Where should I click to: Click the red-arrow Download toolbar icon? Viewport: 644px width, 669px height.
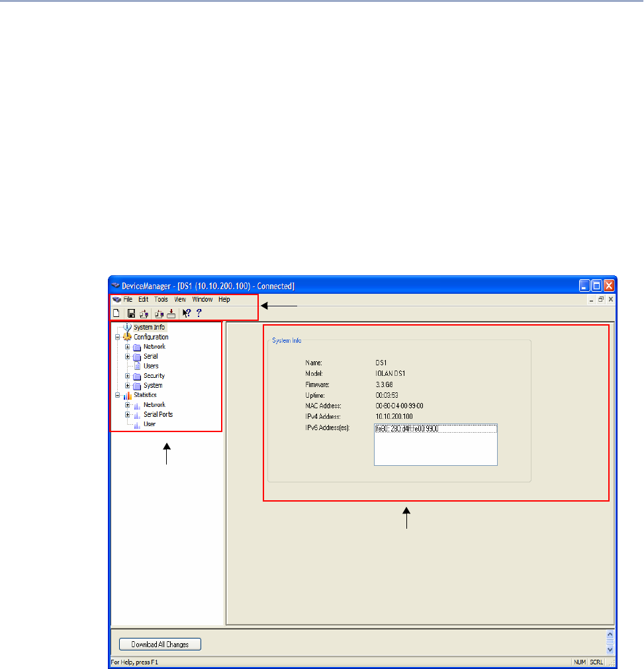point(171,314)
